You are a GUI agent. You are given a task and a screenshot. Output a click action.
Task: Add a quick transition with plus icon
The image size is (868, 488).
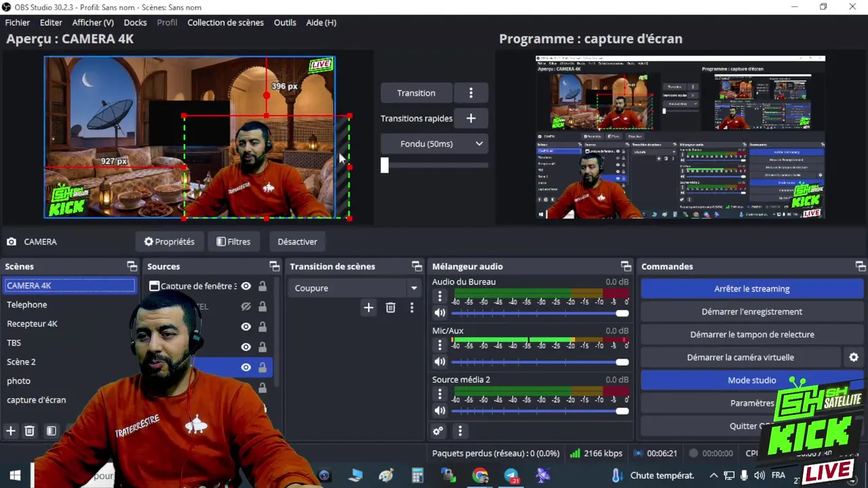tap(471, 118)
